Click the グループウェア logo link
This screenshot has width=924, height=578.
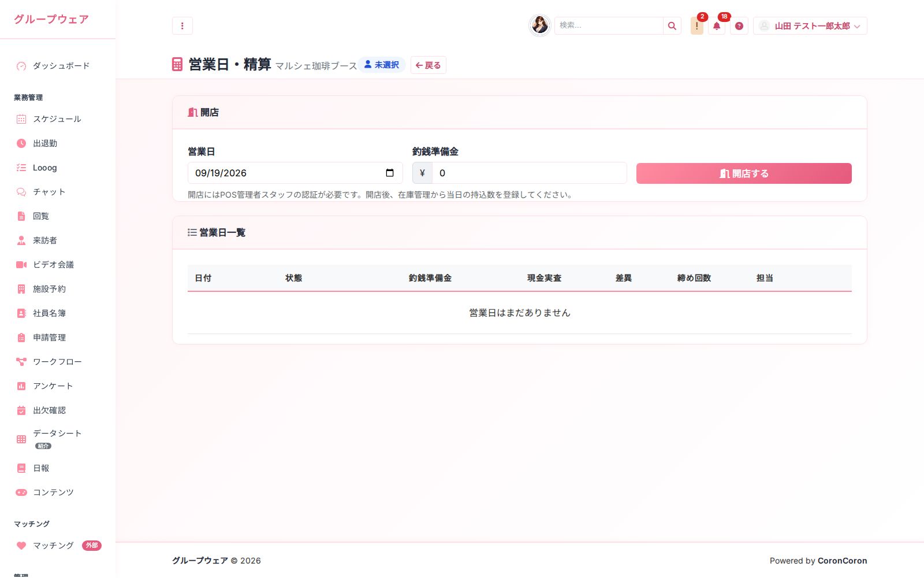click(51, 19)
